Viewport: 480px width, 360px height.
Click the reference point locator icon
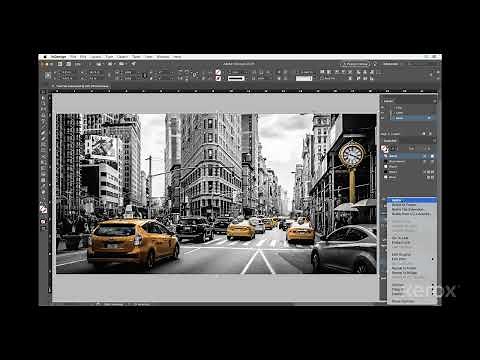tap(48, 76)
